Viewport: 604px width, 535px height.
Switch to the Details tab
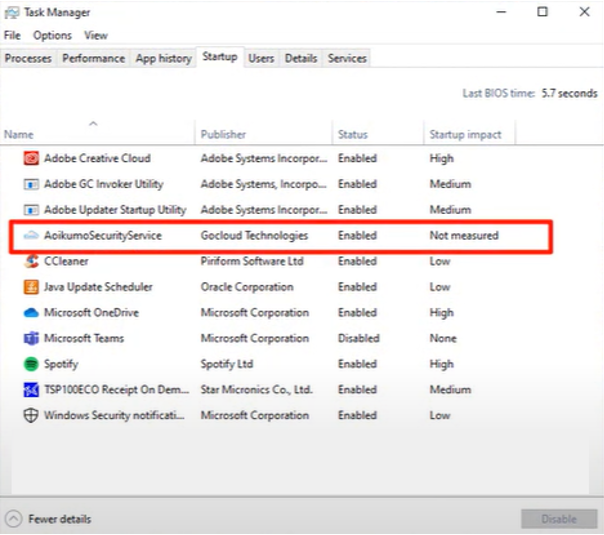pyautogui.click(x=301, y=59)
